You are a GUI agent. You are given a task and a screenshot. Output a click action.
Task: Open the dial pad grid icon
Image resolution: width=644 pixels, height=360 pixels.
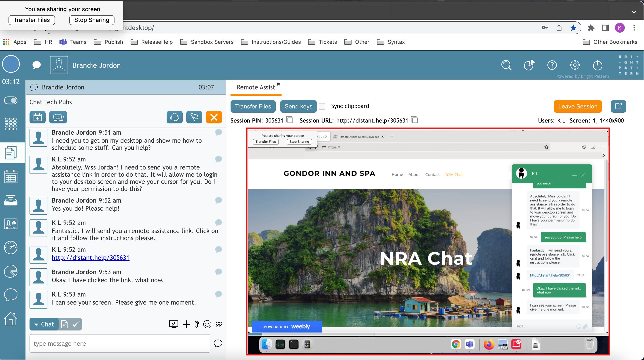click(x=11, y=124)
